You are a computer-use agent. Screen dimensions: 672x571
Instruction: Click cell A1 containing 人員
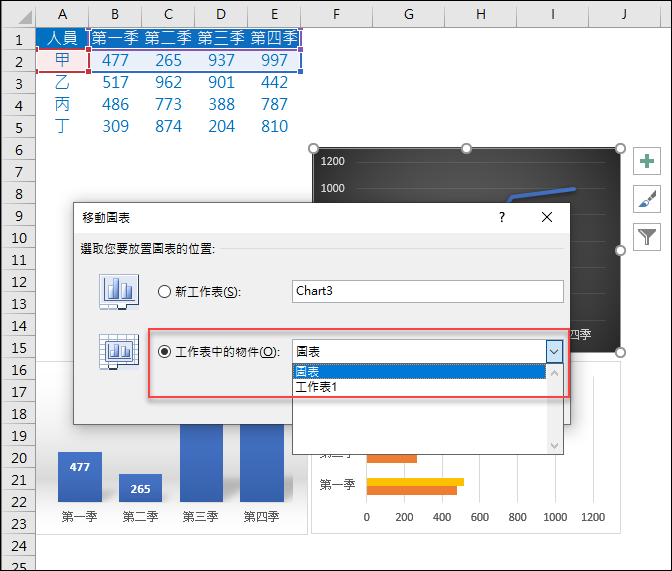[63, 39]
